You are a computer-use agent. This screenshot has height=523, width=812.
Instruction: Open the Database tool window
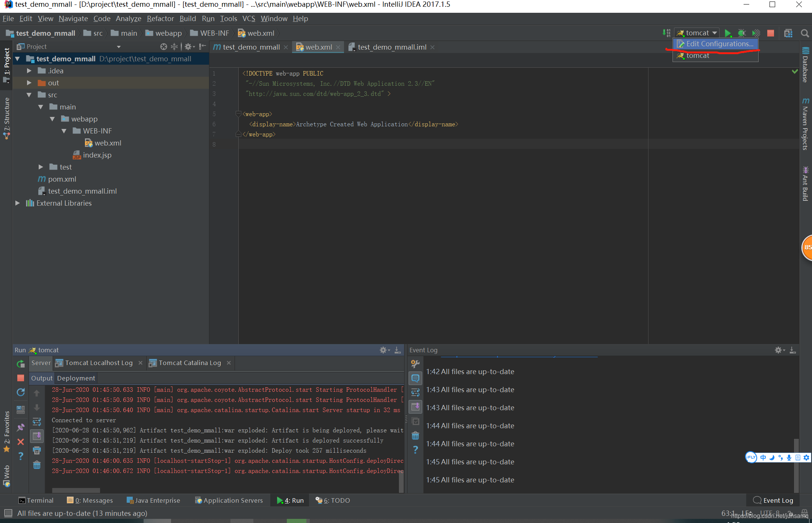(x=806, y=65)
